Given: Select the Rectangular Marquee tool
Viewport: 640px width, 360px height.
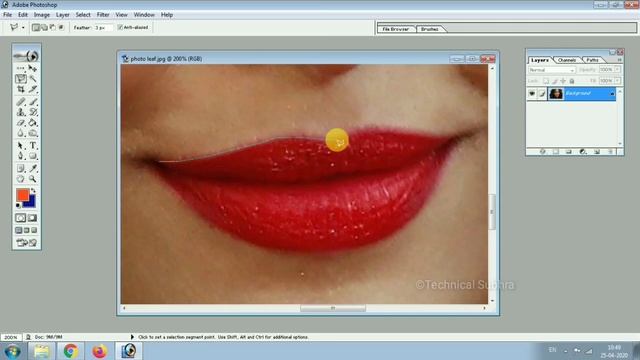Looking at the screenshot, I should [20, 68].
